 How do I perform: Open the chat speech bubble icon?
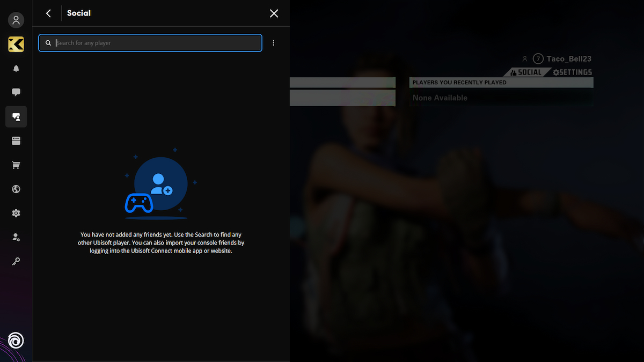(x=16, y=92)
